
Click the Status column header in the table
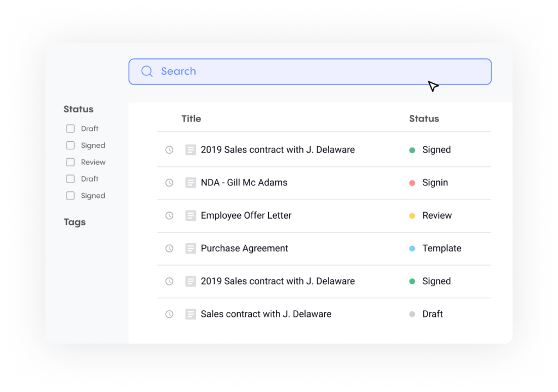pos(424,118)
